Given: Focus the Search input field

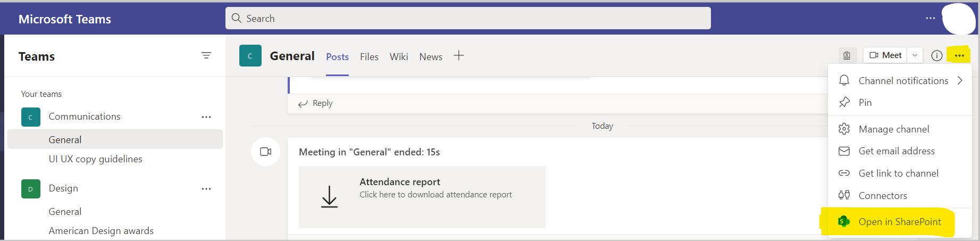Looking at the screenshot, I should coord(468,18).
